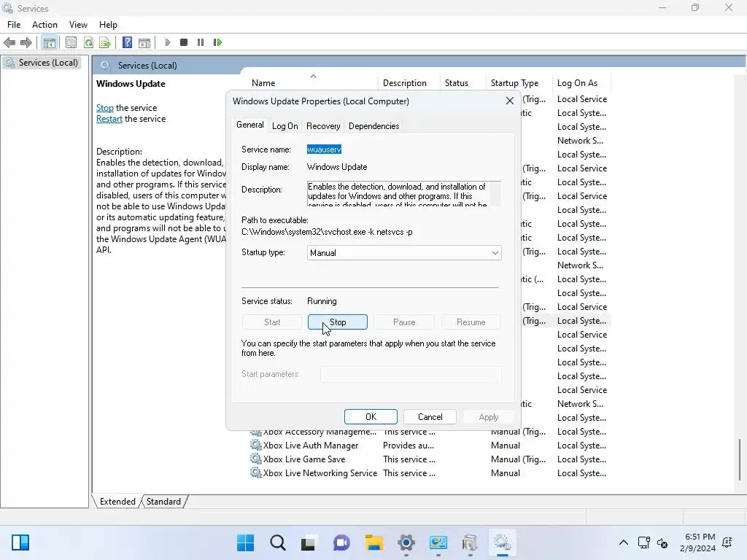The image size is (747, 560).
Task: Open the View menu
Action: 78,25
